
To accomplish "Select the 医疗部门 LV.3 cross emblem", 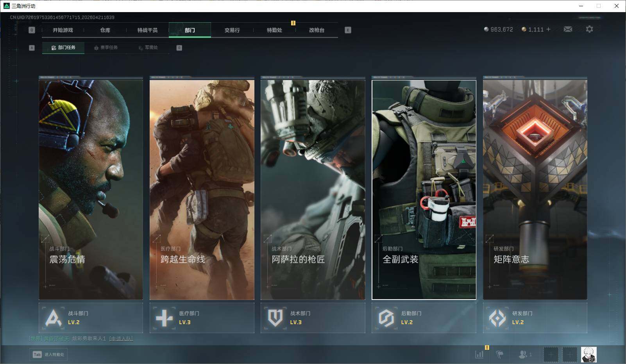I will coord(164,318).
